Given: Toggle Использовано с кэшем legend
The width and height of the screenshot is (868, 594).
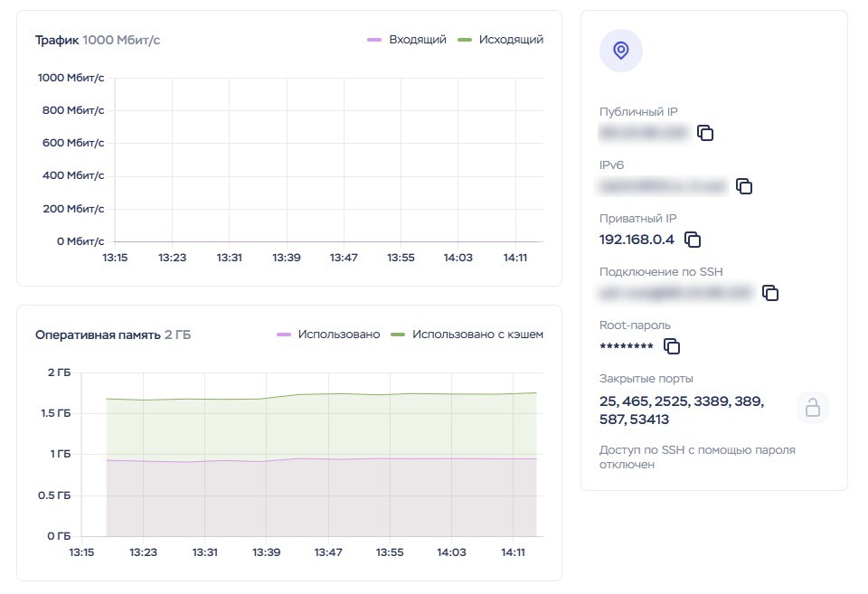Looking at the screenshot, I should pos(467,335).
